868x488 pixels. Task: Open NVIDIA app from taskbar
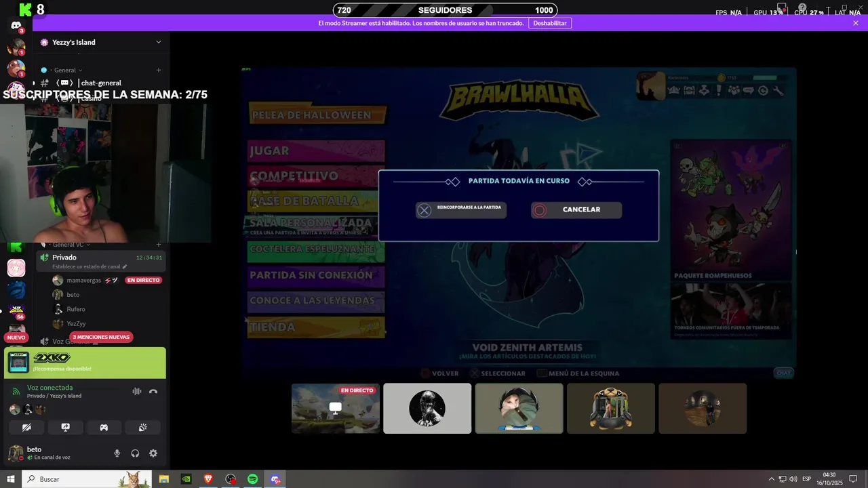point(186,479)
